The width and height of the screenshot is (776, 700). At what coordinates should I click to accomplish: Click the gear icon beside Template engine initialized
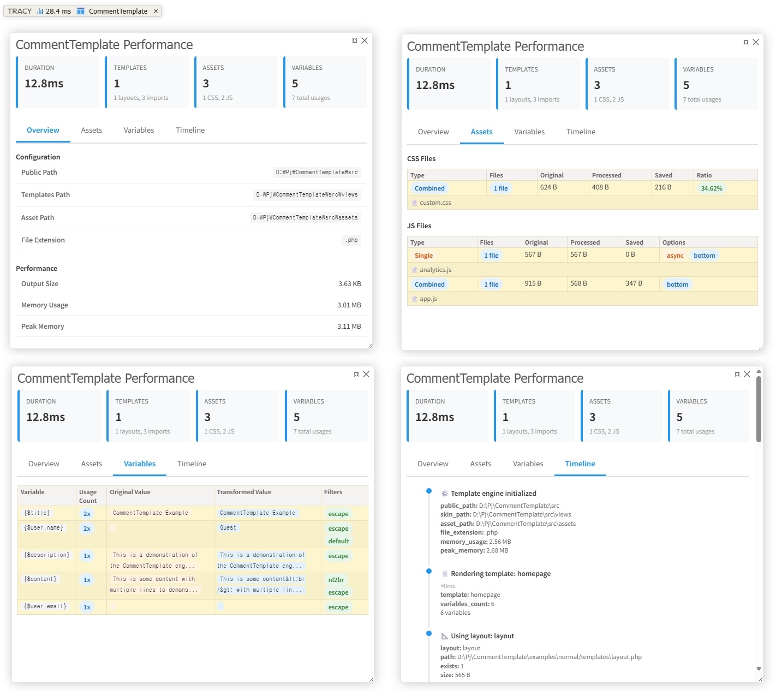click(x=444, y=494)
